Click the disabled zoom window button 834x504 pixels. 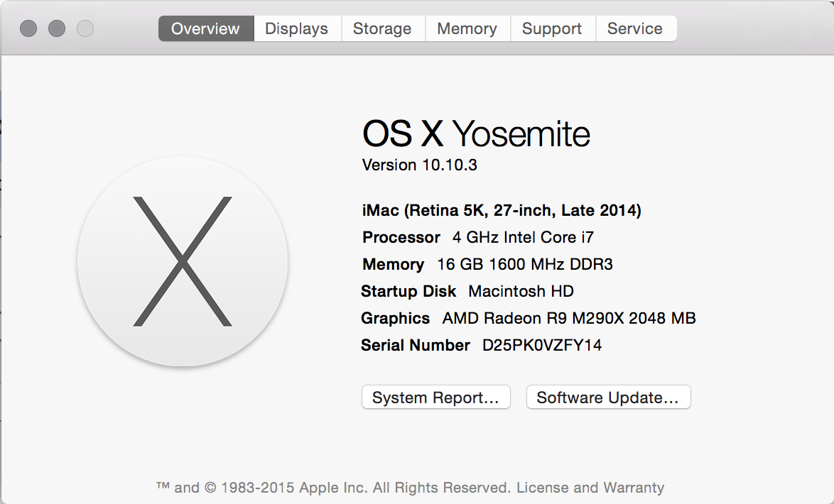pyautogui.click(x=85, y=28)
